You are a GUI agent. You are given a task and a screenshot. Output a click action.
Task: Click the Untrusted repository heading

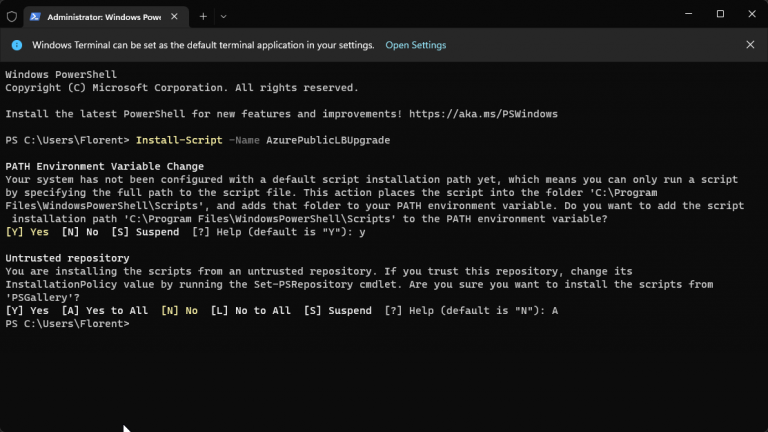pyautogui.click(x=67, y=258)
